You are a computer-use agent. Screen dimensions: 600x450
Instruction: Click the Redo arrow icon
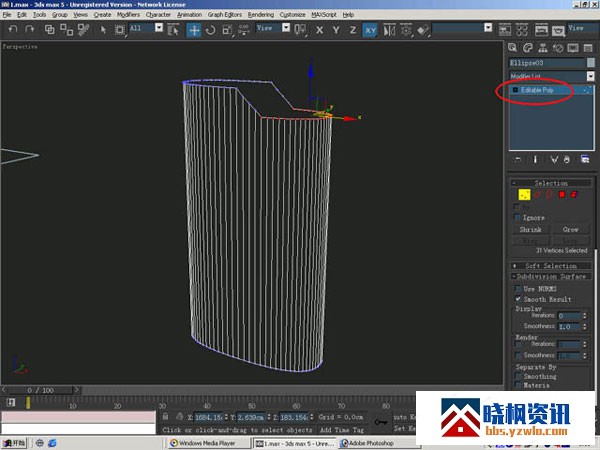(x=30, y=29)
